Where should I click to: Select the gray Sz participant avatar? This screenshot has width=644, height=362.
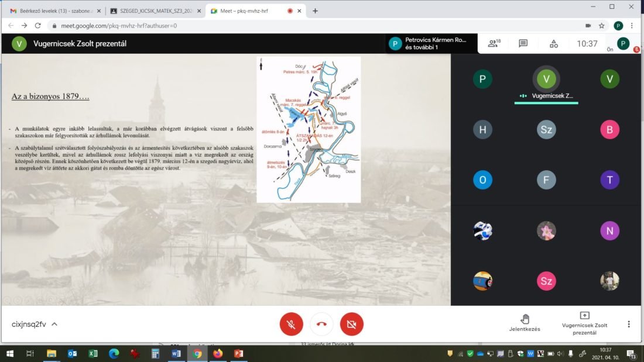[x=546, y=130]
